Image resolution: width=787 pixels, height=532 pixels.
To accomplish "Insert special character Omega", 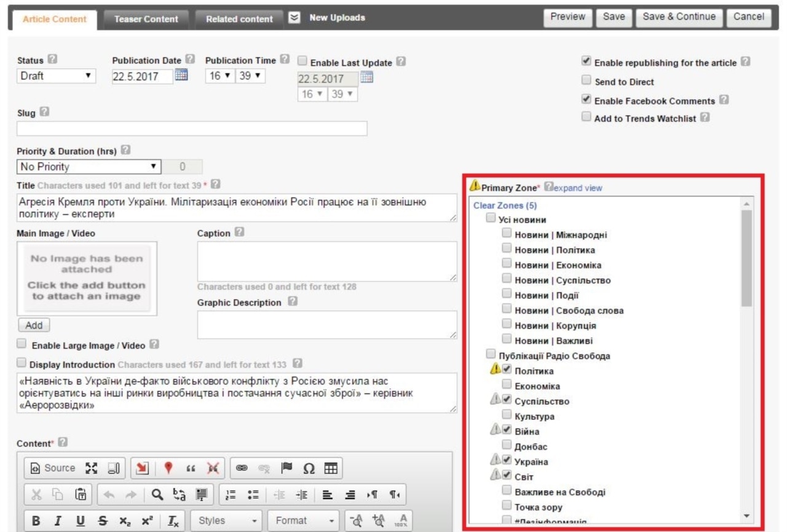I will [x=309, y=468].
